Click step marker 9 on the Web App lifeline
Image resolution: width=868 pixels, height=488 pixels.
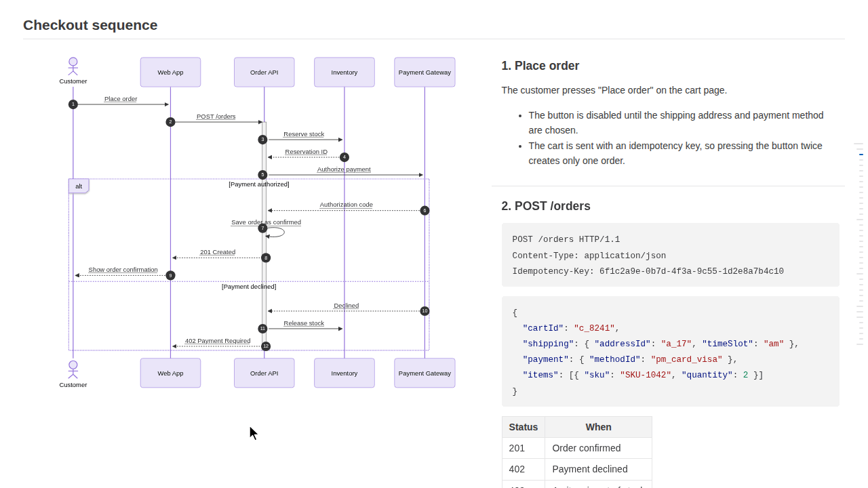tap(171, 275)
